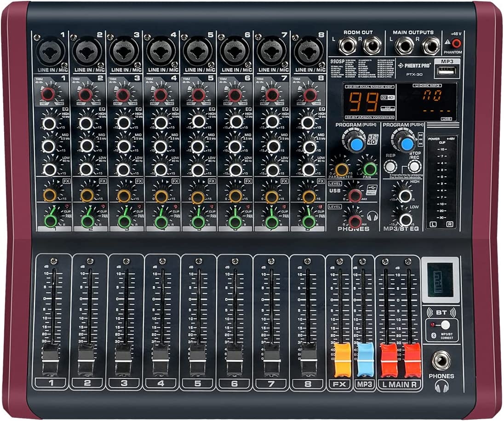Enable the +48V PHANTOM power switch
Viewport: 504px width, 421px height.
(456, 43)
